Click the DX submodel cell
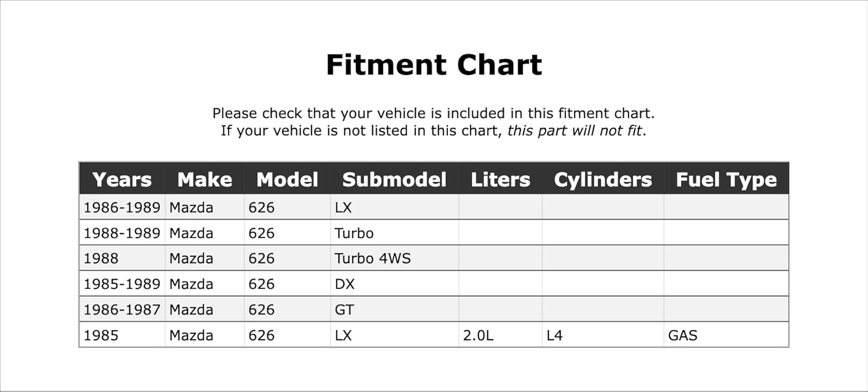The width and height of the screenshot is (868, 392). [395, 284]
